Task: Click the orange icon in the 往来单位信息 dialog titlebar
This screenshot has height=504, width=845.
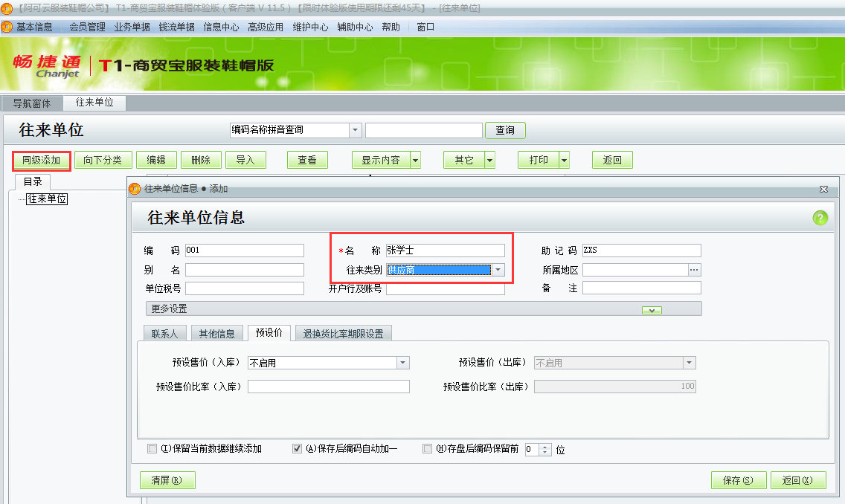Action: [x=135, y=189]
